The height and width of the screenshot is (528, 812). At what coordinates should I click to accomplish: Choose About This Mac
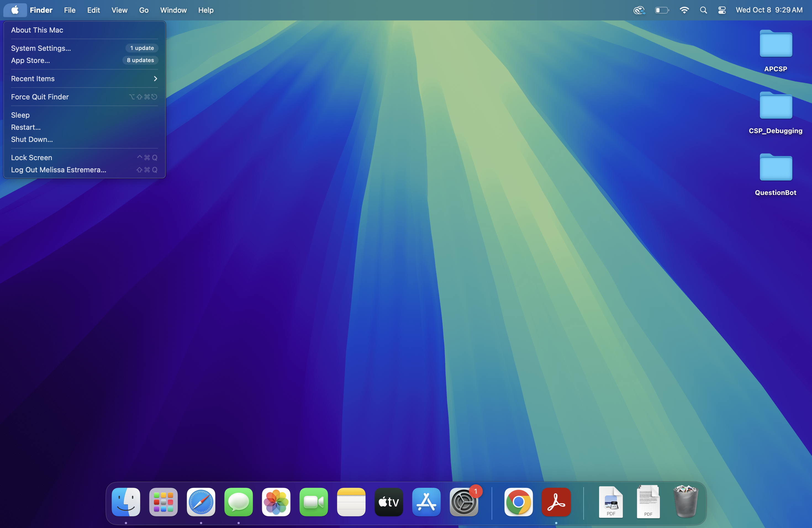tap(37, 30)
